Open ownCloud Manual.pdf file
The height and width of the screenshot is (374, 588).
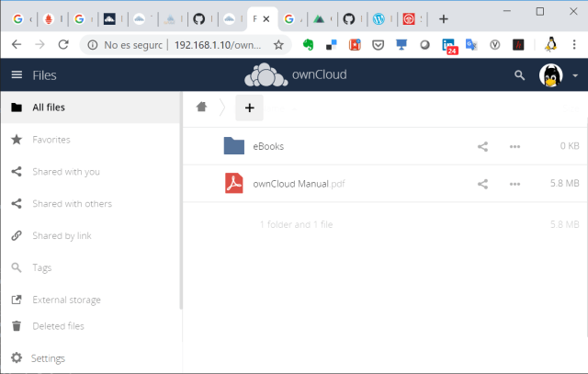(x=299, y=184)
